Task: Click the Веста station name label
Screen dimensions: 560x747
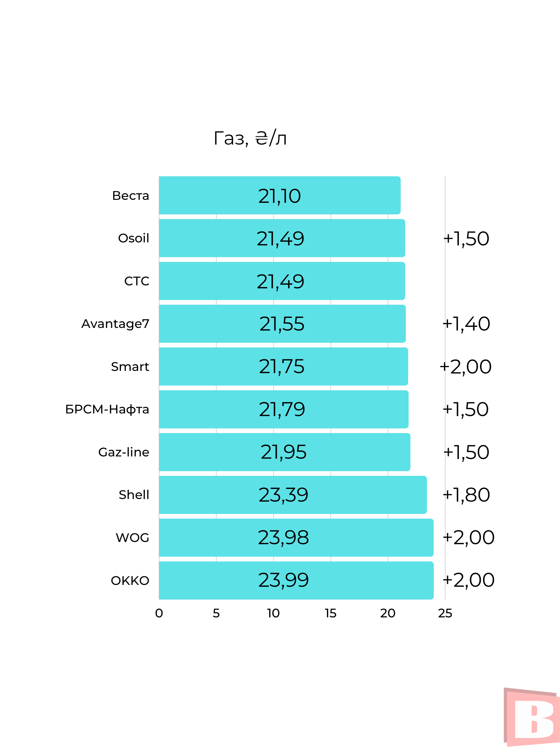Action: point(131,196)
